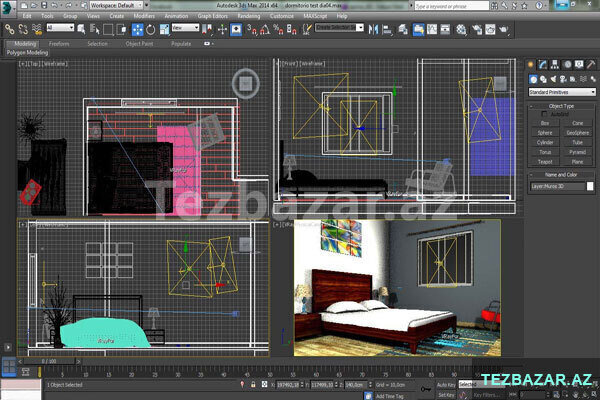Switch to the Freeform ribbon tab

coord(59,44)
